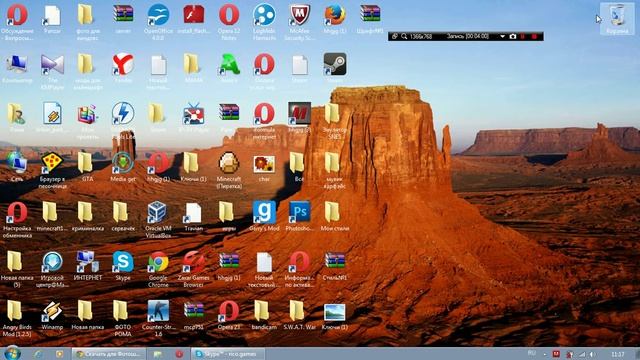Click the taskbar clock
The width and height of the screenshot is (640, 360).
coord(618,354)
